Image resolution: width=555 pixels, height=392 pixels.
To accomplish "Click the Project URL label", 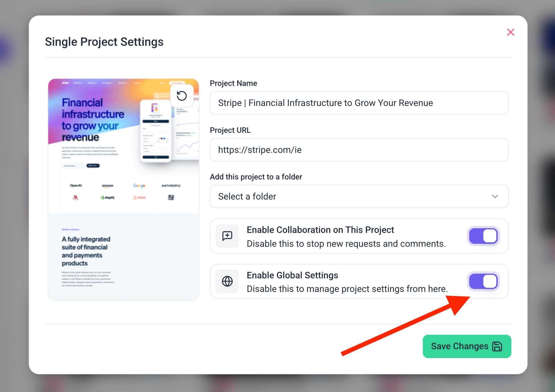I will click(x=230, y=130).
